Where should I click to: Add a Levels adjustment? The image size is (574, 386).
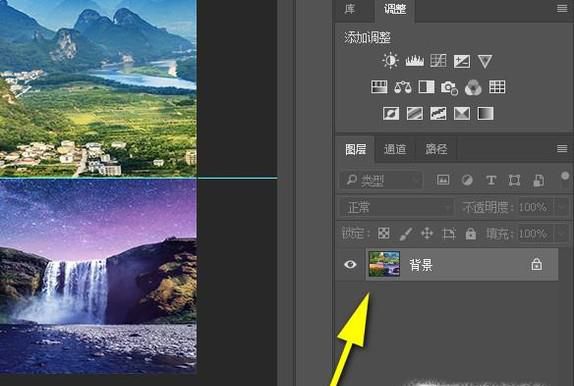pyautogui.click(x=414, y=61)
